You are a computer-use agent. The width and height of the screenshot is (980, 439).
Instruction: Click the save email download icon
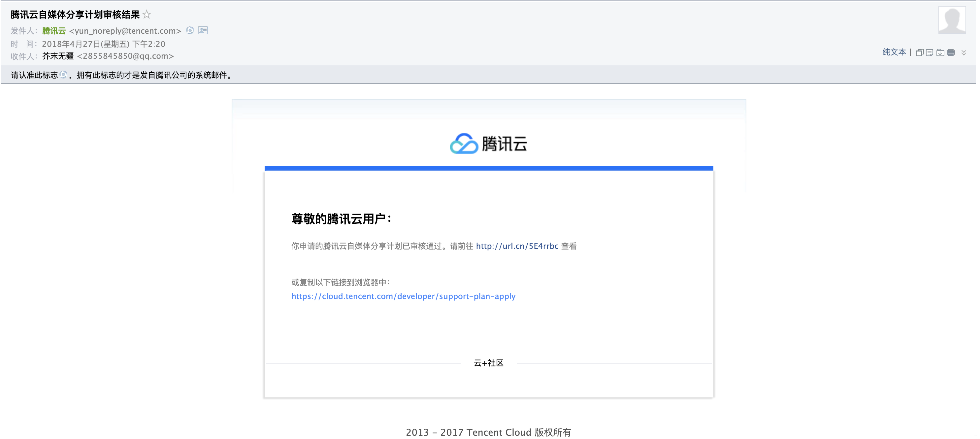click(x=940, y=52)
